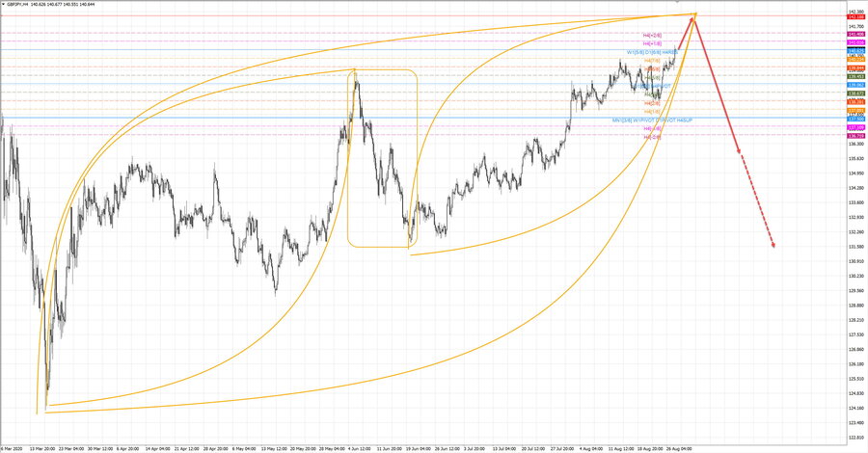Click the 11 Aug 12:00 time label
This screenshot has height=453, width=868.
621,448
